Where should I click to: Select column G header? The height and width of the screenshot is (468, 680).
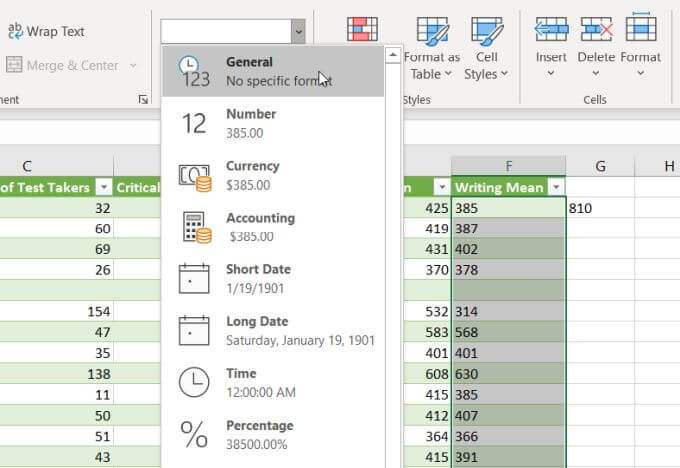click(x=600, y=166)
